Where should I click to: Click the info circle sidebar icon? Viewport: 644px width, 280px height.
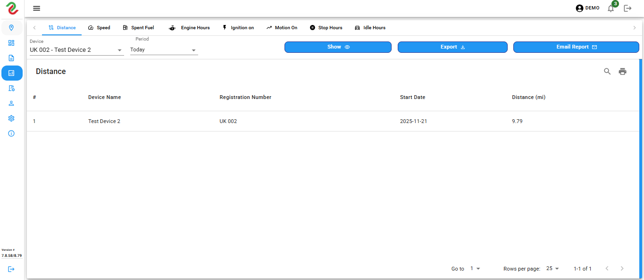tap(11, 133)
